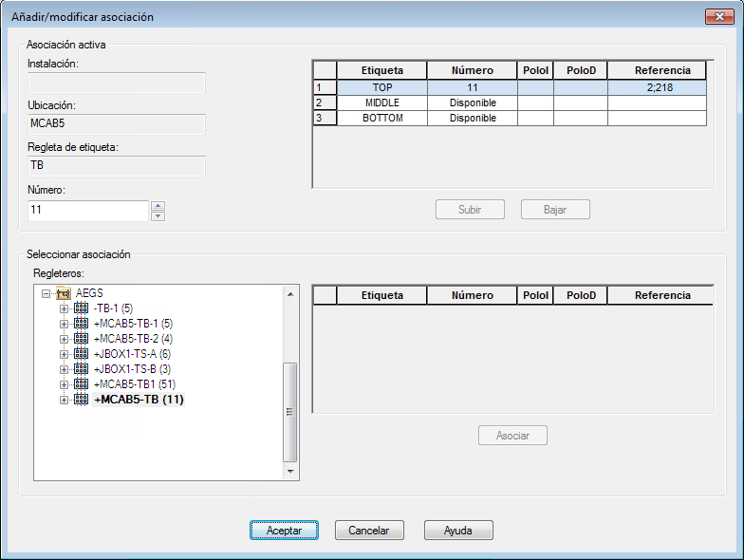Click PoloD column header in upper table
This screenshot has width=744, height=560.
click(581, 70)
